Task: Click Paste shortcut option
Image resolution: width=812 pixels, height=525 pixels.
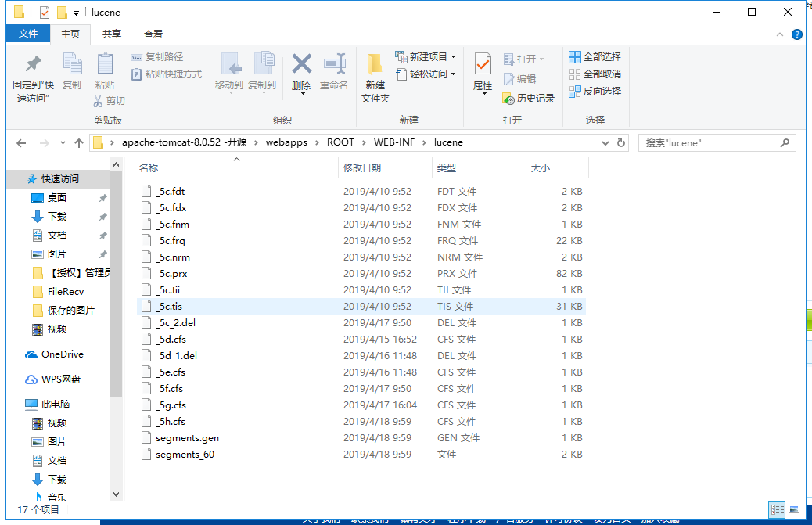Action: (x=166, y=74)
